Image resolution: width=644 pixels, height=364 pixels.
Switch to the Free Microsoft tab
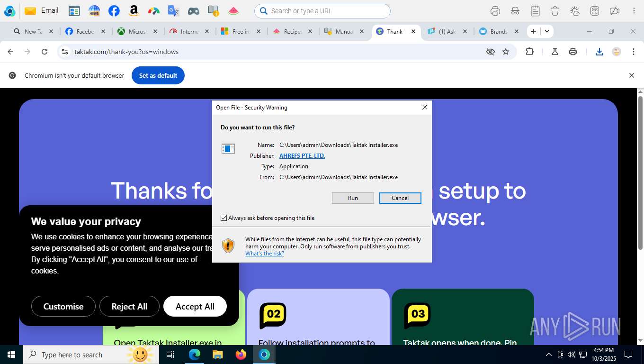click(241, 31)
